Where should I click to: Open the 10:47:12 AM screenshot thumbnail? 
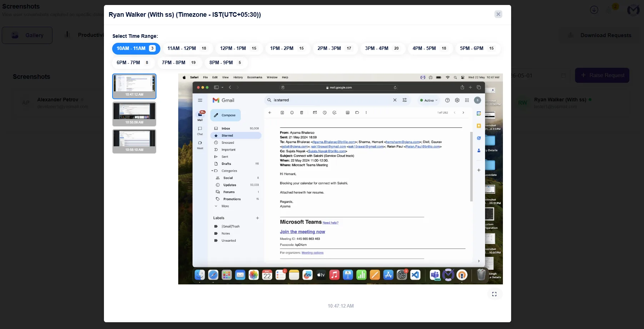[x=134, y=86]
